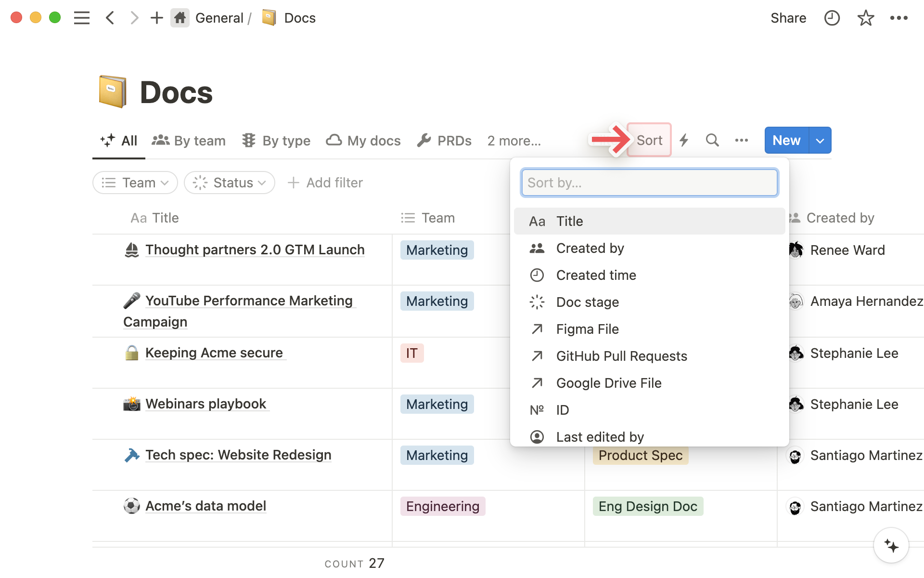Image resolution: width=924 pixels, height=578 pixels.
Task: Click Add filter
Action: [x=325, y=183]
